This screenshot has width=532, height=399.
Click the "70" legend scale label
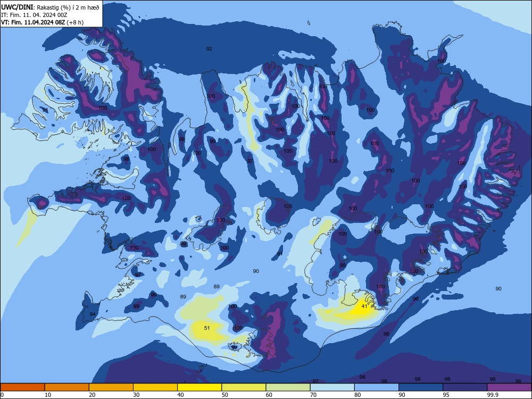(313, 395)
